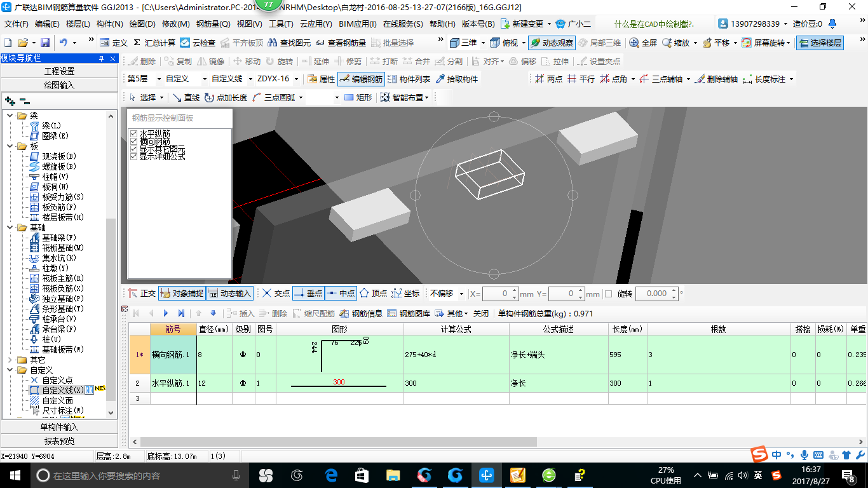Open the 属性 properties panel
868x488 pixels.
coord(321,79)
